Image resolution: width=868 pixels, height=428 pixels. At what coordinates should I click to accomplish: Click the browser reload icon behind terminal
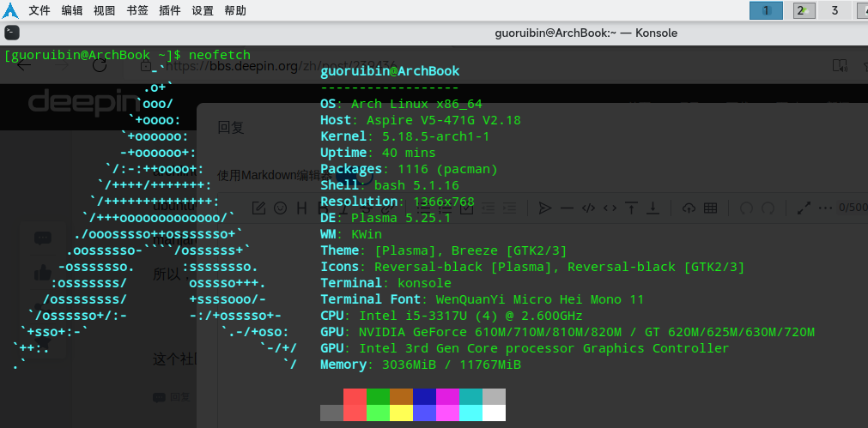pos(100,66)
